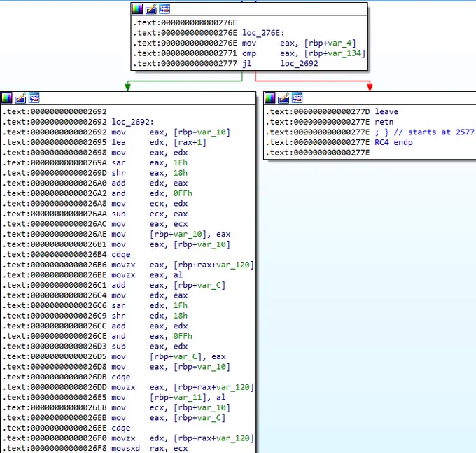Viewport: 476px width, 453px height.
Task: Click node color icon in loc_276E block
Action: [137, 9]
